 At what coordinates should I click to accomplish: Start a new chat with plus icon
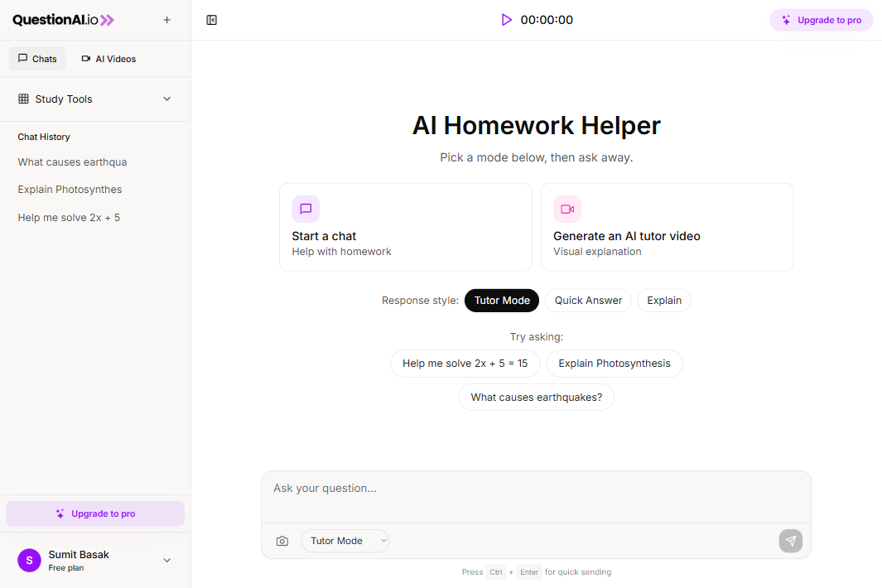pos(167,20)
